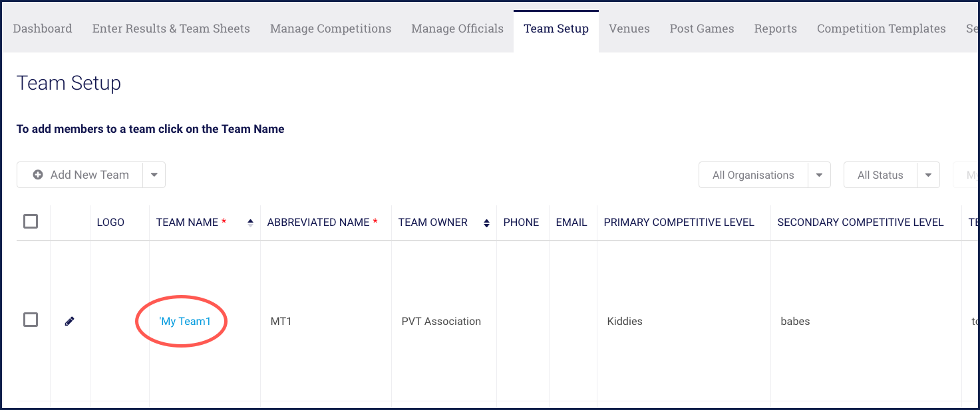980x410 pixels.
Task: Click the PHONE column header
Action: (x=521, y=223)
